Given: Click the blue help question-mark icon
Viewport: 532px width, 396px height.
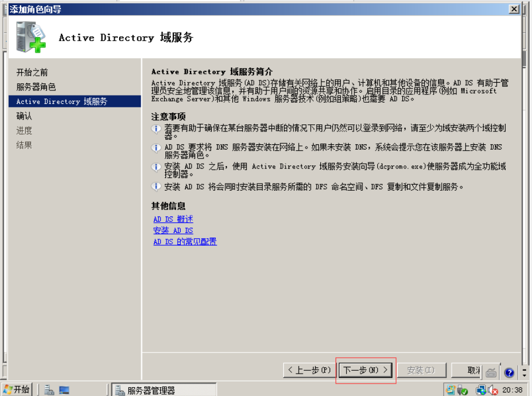Looking at the screenshot, I should pos(509,373).
